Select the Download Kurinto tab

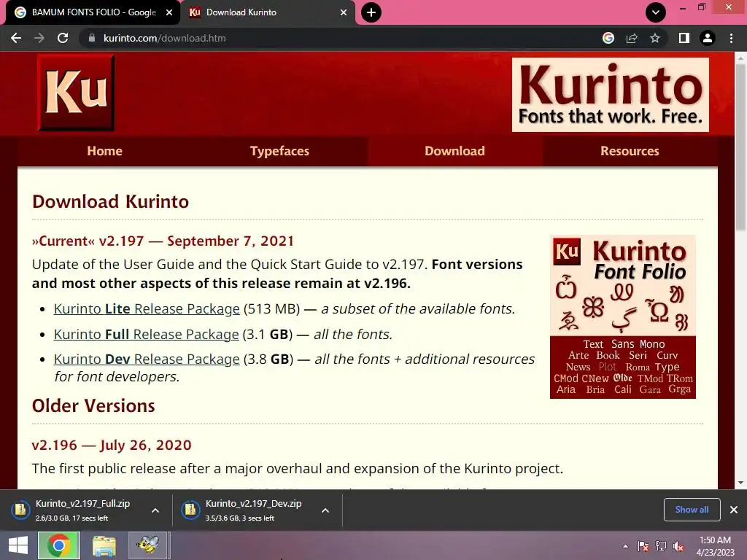tap(268, 12)
